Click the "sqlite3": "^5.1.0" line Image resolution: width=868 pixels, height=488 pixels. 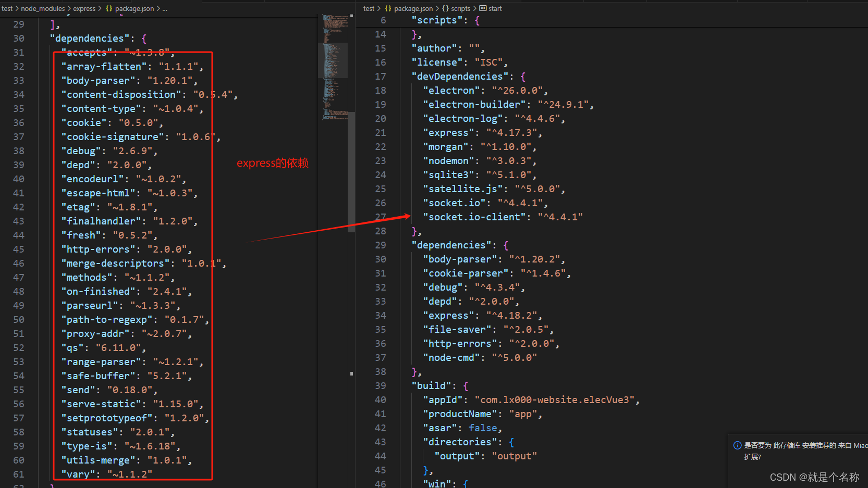[480, 175]
